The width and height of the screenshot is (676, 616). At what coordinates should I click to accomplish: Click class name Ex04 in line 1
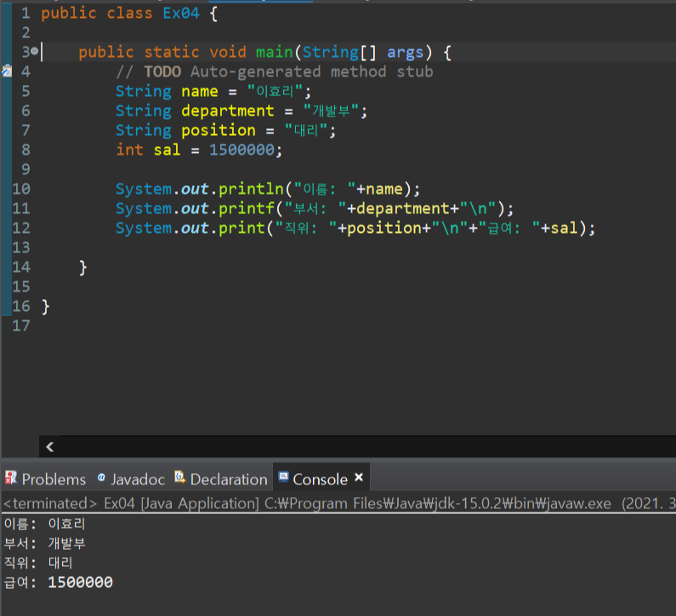coord(181,13)
